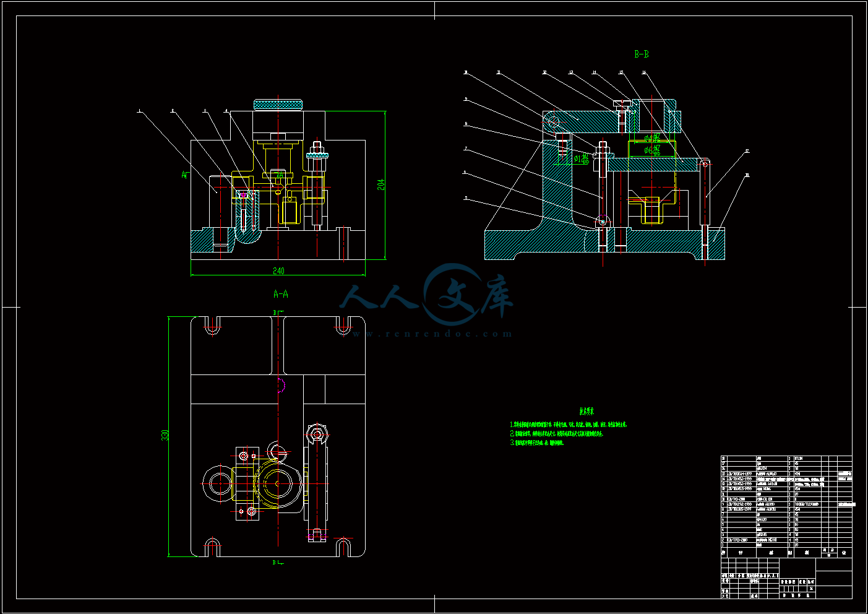Click row 9 number in the parts list
The height and width of the screenshot is (614, 868).
click(723, 504)
